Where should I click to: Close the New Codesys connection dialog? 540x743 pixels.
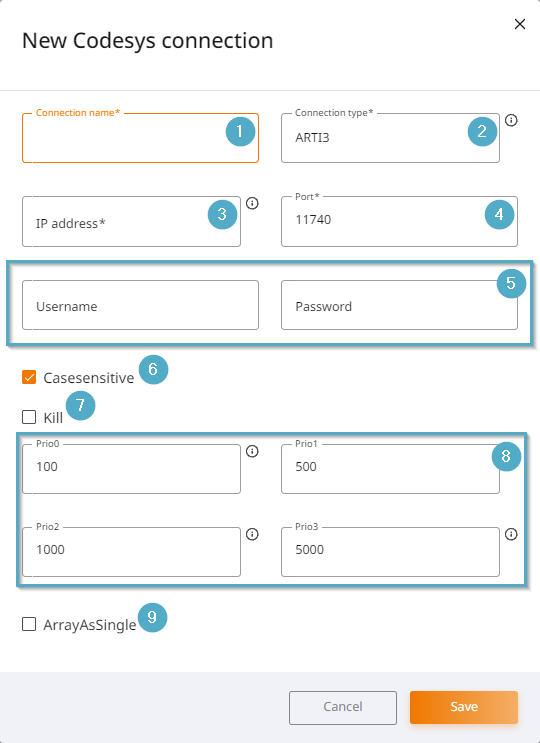click(520, 24)
